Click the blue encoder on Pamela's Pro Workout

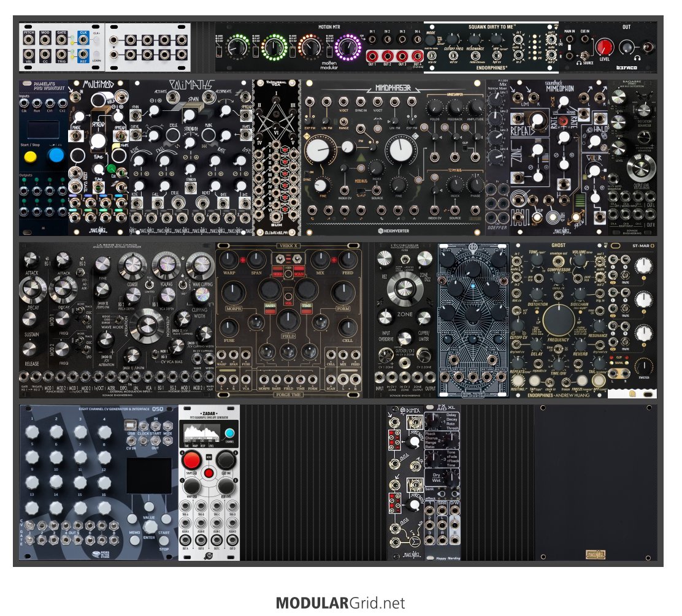click(56, 155)
